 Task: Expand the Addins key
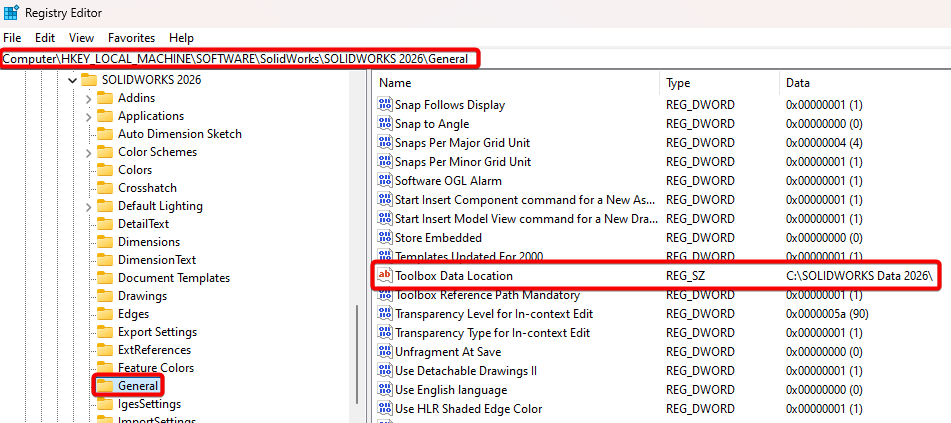coord(89,98)
